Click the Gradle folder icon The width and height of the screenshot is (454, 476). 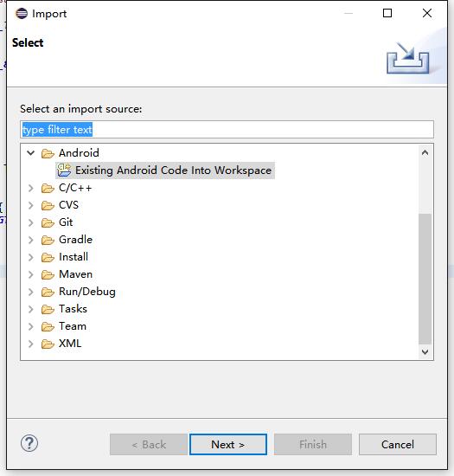48,240
